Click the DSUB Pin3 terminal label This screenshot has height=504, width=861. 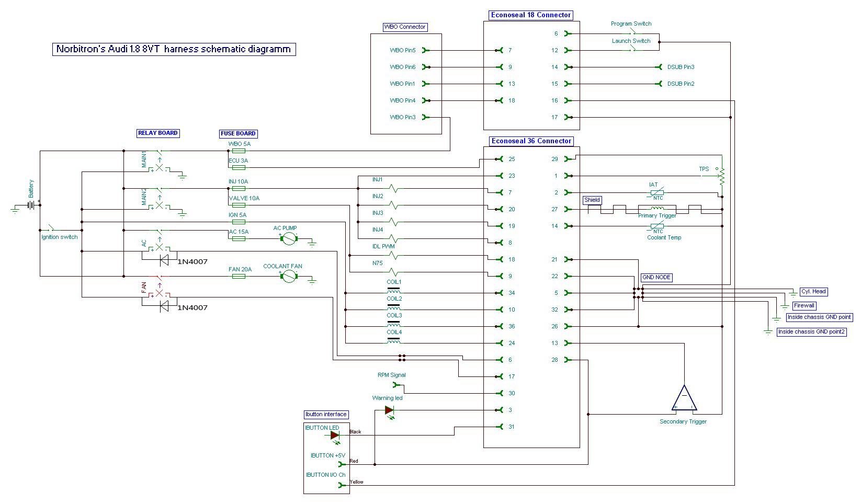(681, 67)
